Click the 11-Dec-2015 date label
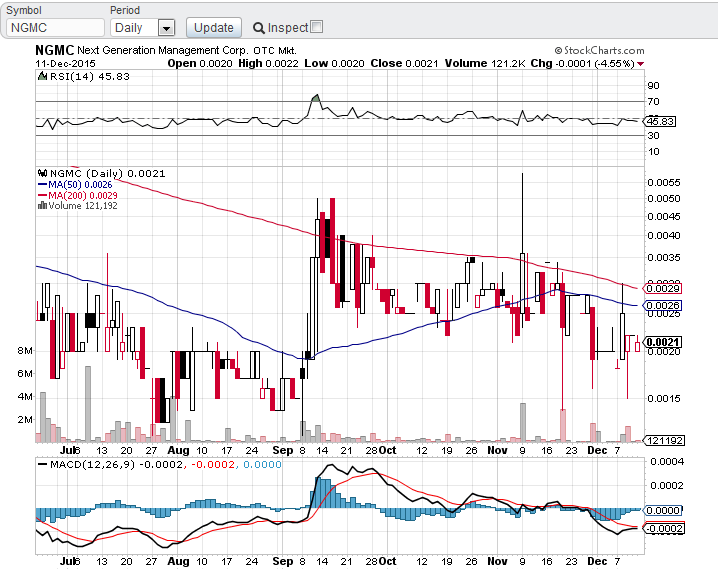The image size is (718, 576). (65, 64)
